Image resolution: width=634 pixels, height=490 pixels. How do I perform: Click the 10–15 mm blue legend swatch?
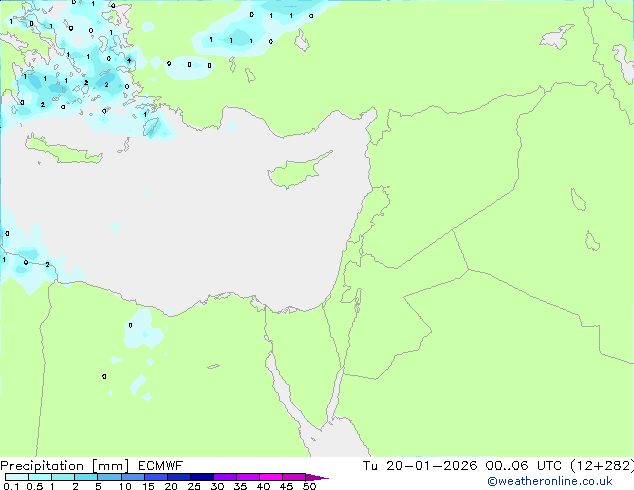click(133, 477)
